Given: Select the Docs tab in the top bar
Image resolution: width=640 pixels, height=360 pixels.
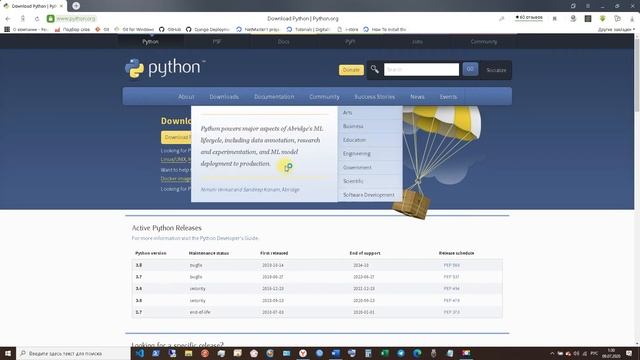Looking at the screenshot, I should (x=283, y=41).
